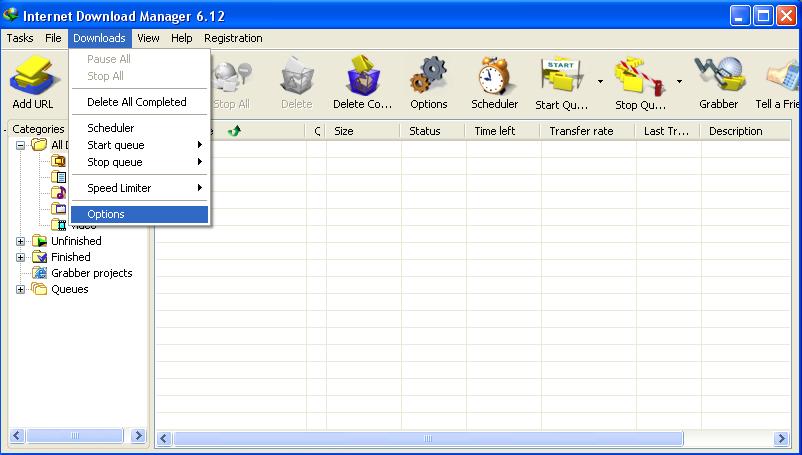Select the Compressed category folder icon
Image resolution: width=802 pixels, height=455 pixels.
[59, 161]
